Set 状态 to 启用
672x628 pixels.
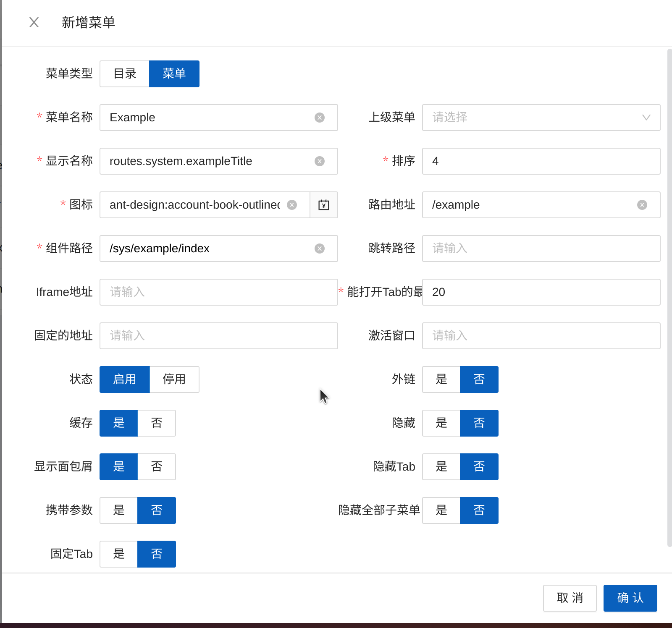pyautogui.click(x=125, y=379)
